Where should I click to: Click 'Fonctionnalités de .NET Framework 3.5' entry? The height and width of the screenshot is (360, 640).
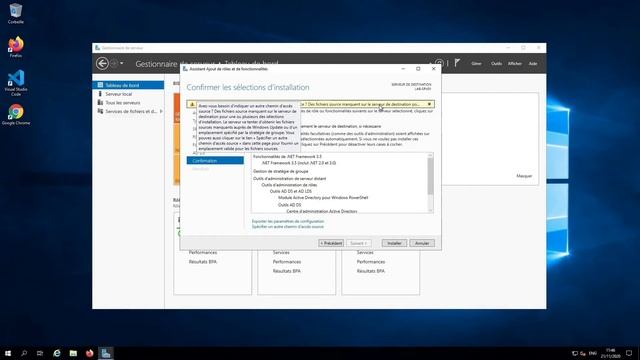287,156
